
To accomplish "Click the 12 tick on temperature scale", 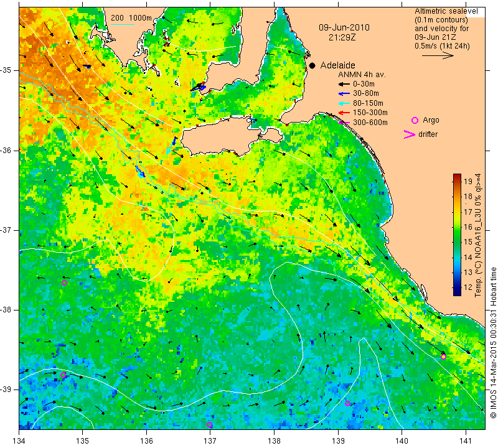I will [x=468, y=287].
